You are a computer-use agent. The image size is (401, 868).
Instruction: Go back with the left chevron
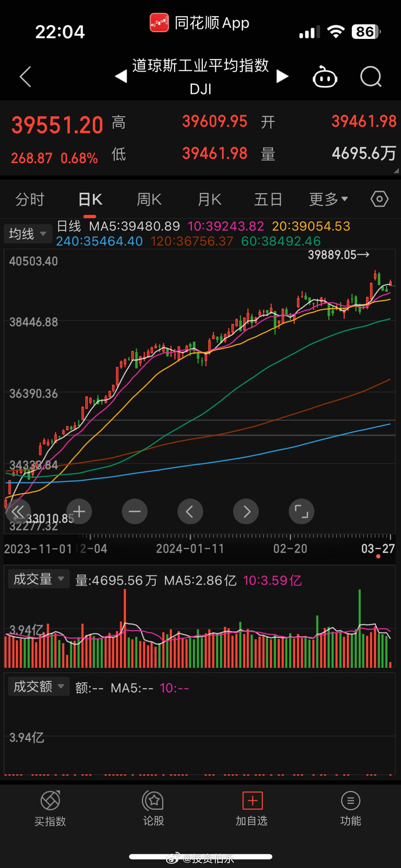25,77
